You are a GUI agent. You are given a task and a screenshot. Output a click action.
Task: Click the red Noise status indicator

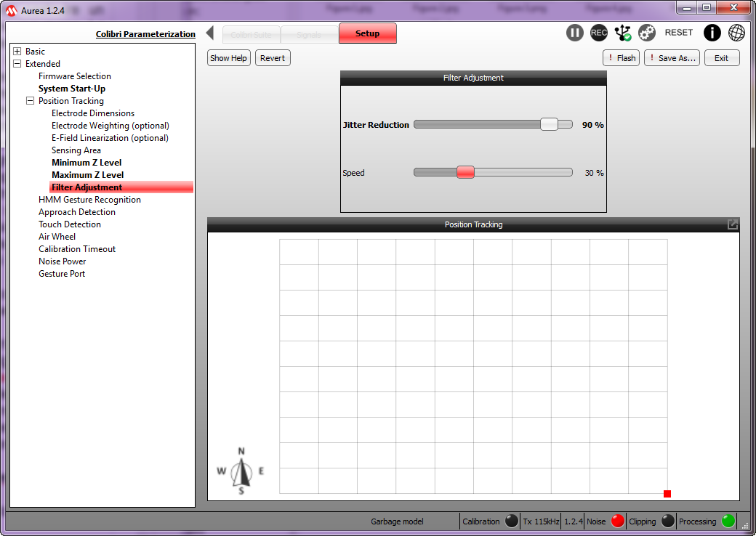(618, 521)
